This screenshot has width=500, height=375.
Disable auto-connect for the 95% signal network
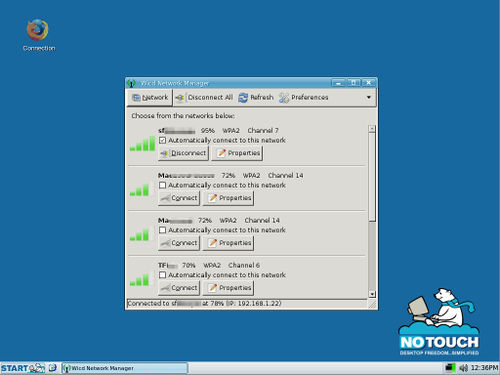[162, 140]
